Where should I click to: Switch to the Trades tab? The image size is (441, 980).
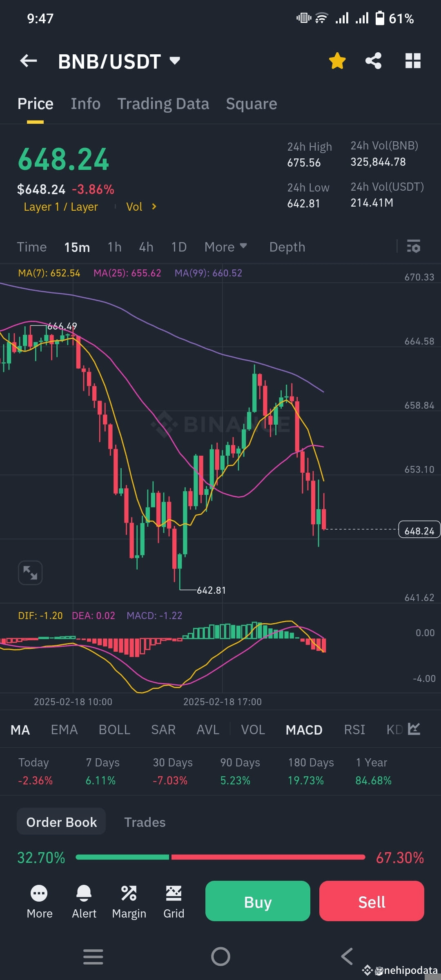click(145, 822)
